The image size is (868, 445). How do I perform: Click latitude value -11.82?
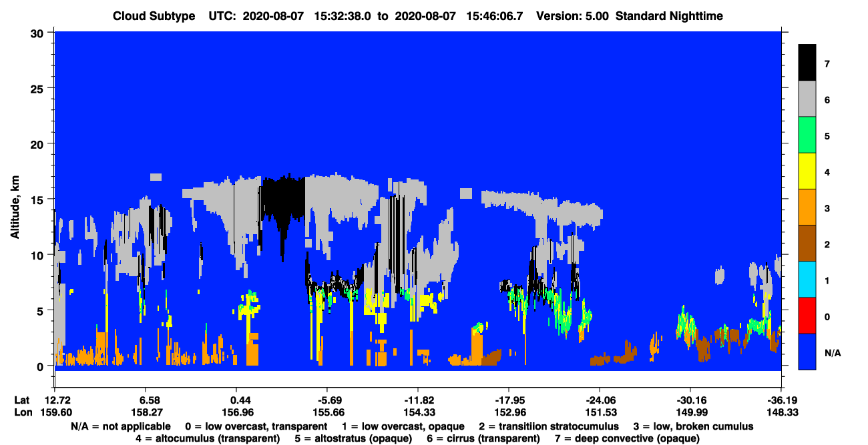click(417, 400)
